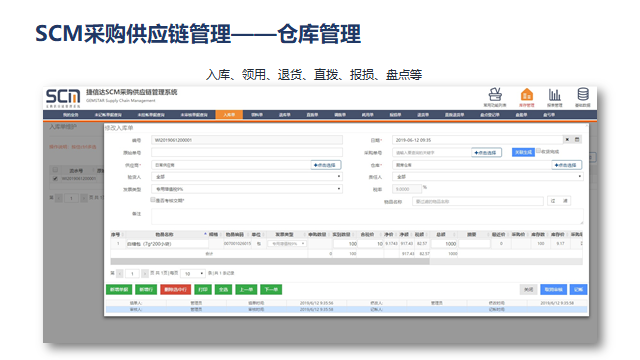Focus the 采购单号 keyword input
This screenshot has width=640, height=360.
[x=432, y=153]
